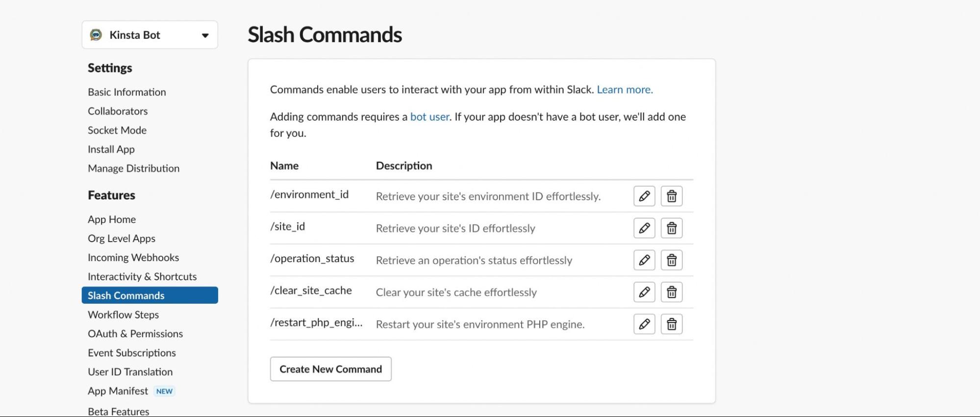
Task: Click Create New Command button
Action: (331, 369)
